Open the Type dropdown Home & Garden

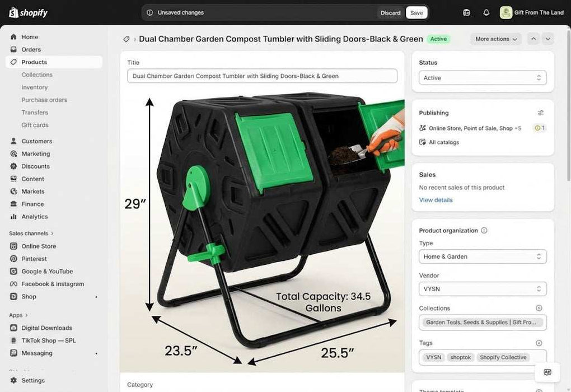coord(483,256)
